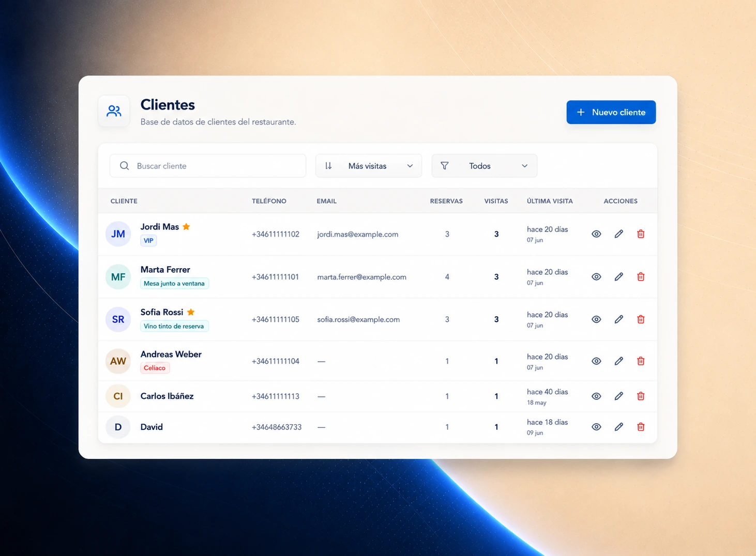Click the trash icon for Andreas Weber

click(x=641, y=361)
